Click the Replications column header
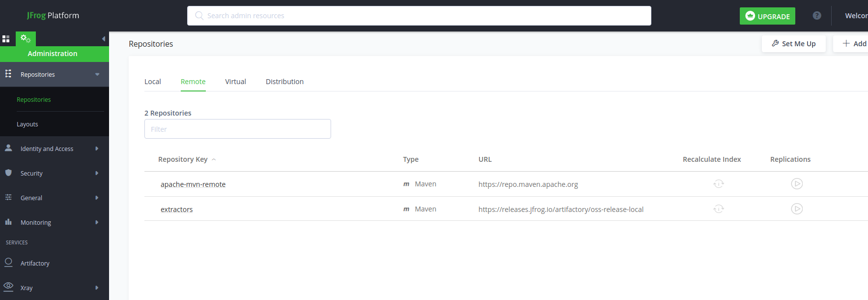Image resolution: width=868 pixels, height=300 pixels. pos(790,159)
